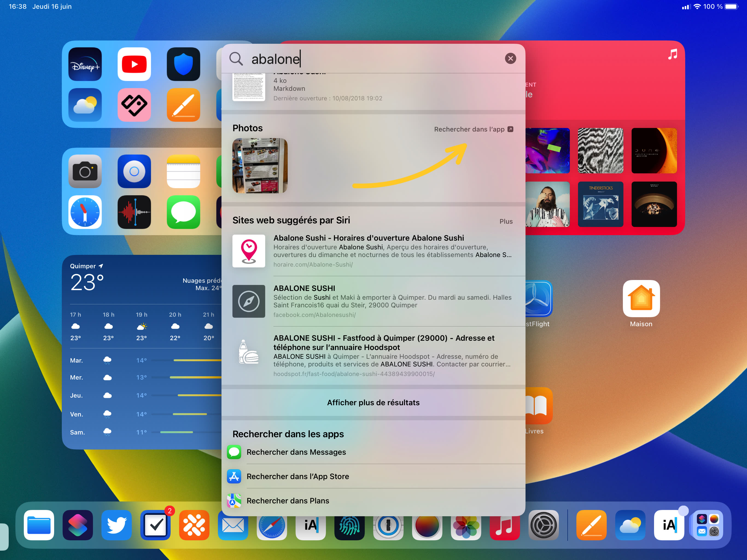
Task: Open the Tindersticks album cover
Action: pyautogui.click(x=600, y=204)
